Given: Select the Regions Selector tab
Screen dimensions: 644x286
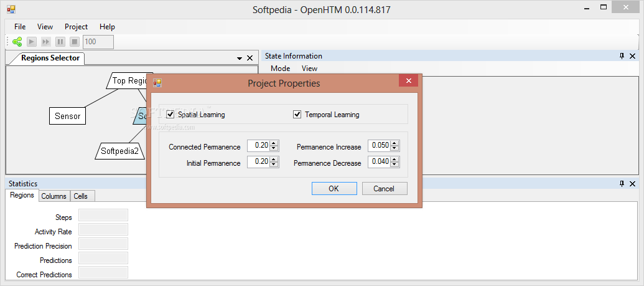Looking at the screenshot, I should (x=50, y=58).
